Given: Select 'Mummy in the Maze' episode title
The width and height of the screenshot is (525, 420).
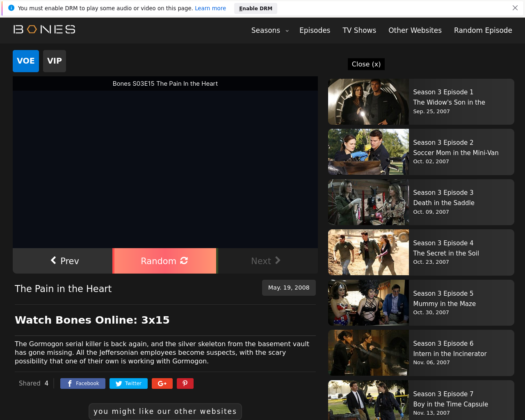Looking at the screenshot, I should tap(444, 304).
